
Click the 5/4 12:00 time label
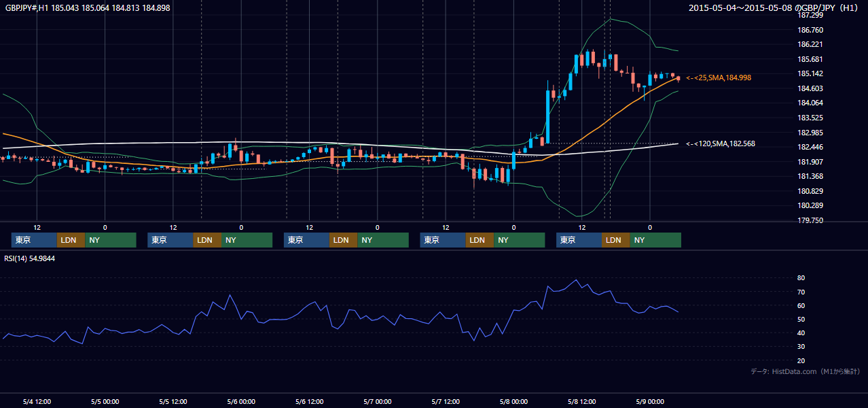pos(37,402)
